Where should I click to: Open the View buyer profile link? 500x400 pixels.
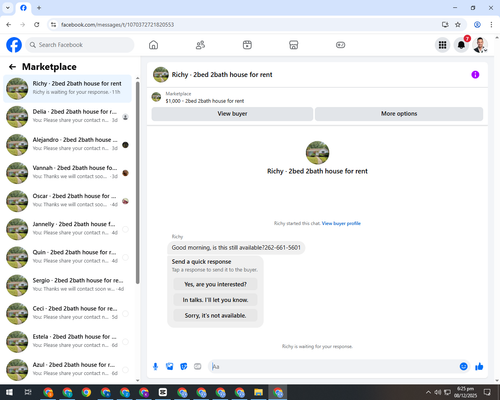(x=341, y=223)
